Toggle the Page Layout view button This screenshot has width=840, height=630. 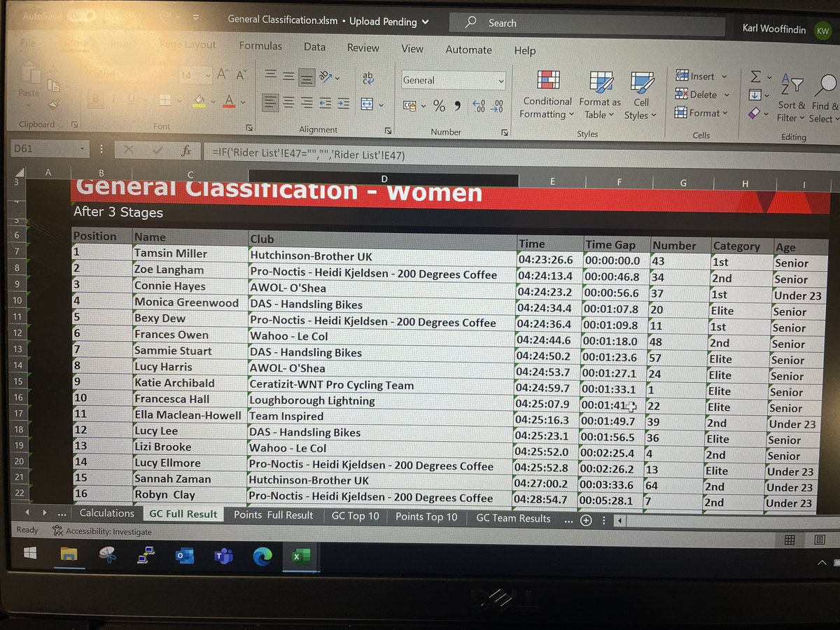click(820, 540)
